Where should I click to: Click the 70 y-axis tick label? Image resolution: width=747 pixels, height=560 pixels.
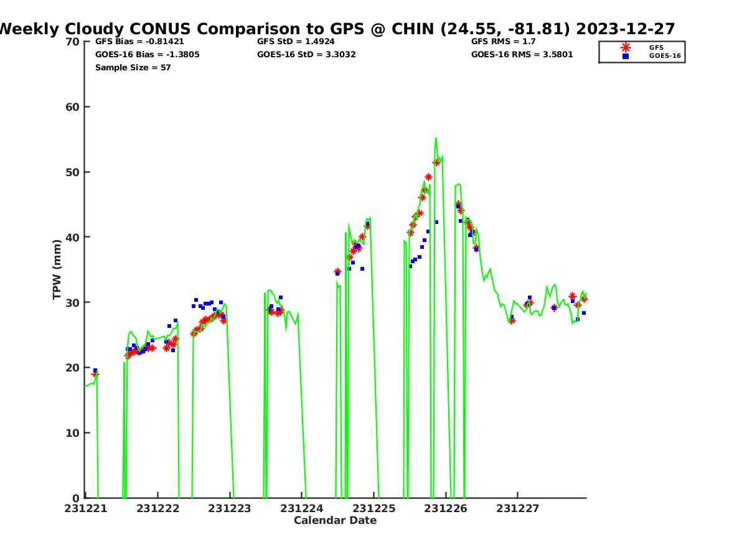pyautogui.click(x=73, y=42)
